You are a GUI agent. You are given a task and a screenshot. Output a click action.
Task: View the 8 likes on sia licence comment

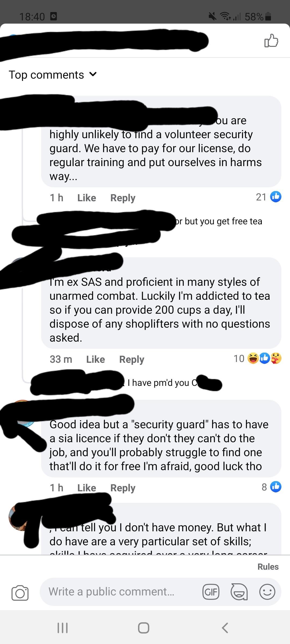click(x=271, y=487)
